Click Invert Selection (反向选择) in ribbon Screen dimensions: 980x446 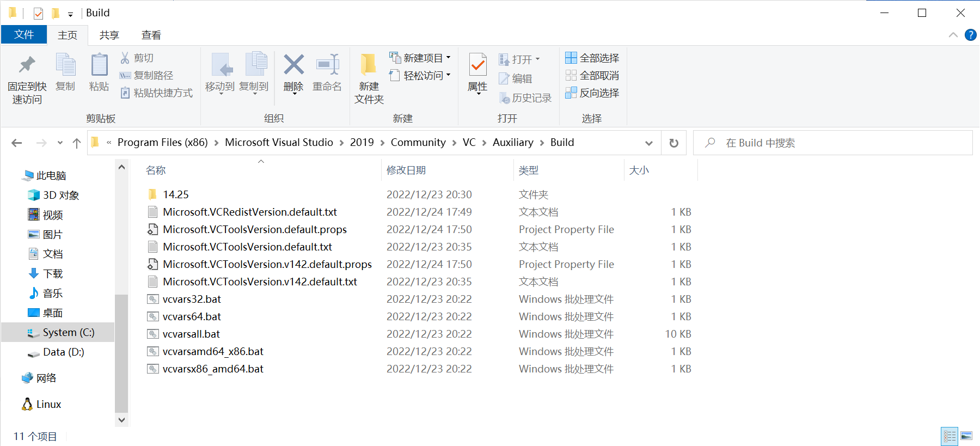[592, 93]
